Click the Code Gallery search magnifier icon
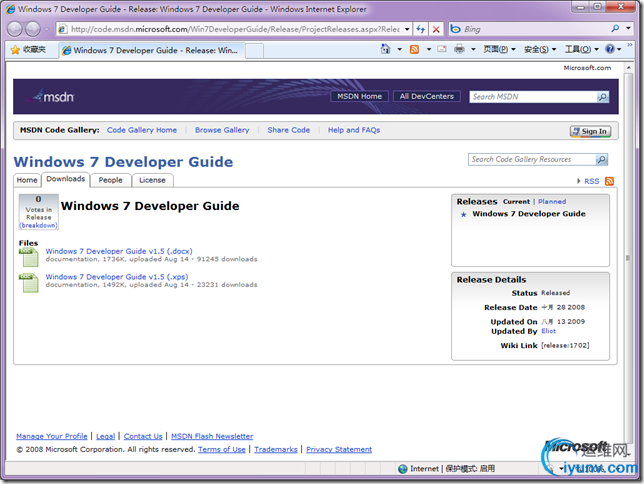This screenshot has width=644, height=484. tap(601, 159)
